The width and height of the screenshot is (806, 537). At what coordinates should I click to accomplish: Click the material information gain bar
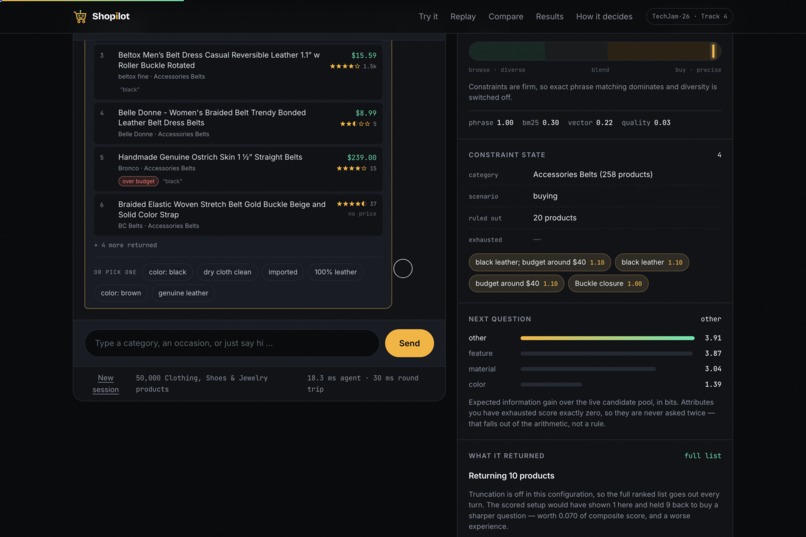point(588,369)
